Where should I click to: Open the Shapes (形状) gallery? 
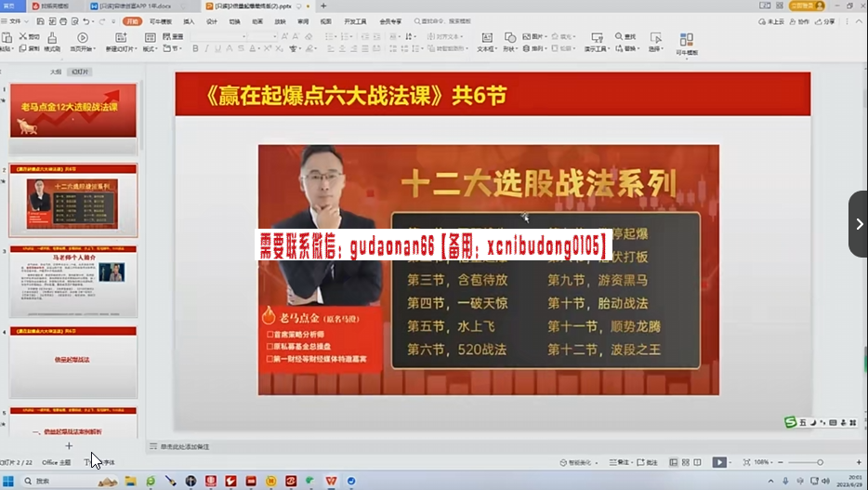click(x=510, y=42)
